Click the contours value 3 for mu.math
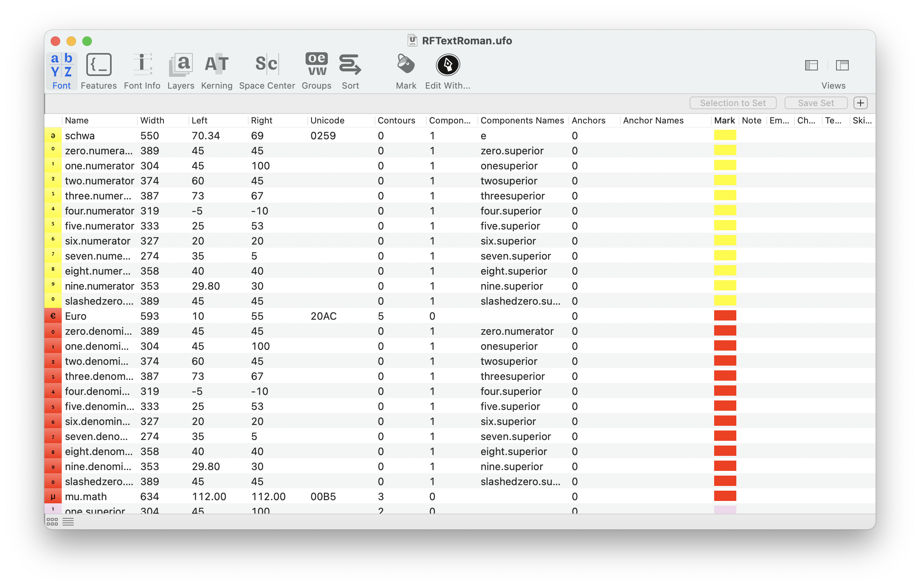This screenshot has height=588, width=920. [381, 497]
